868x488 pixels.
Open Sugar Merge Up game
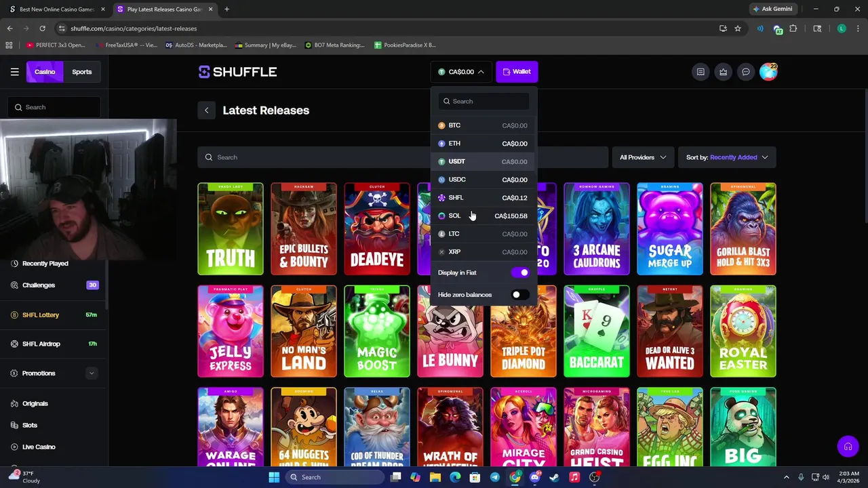670,229
